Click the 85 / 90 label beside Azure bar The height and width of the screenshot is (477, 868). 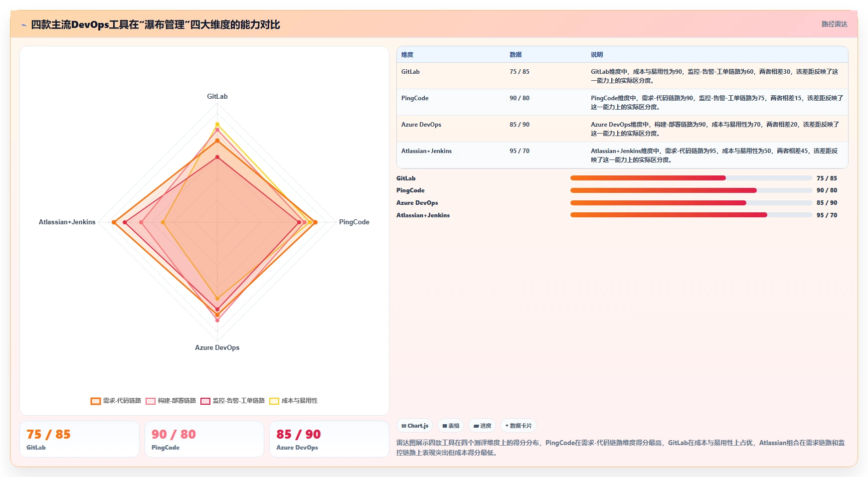pos(827,203)
